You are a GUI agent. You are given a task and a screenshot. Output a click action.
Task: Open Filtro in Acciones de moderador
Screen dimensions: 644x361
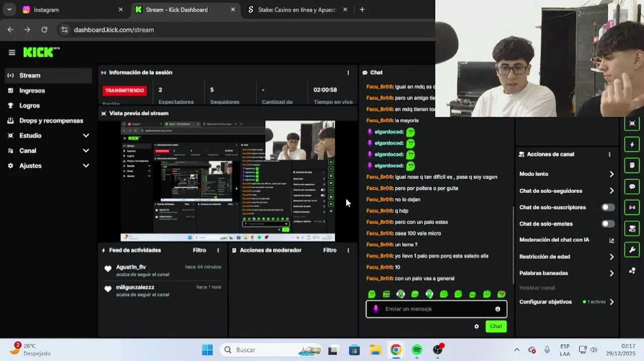tap(330, 250)
